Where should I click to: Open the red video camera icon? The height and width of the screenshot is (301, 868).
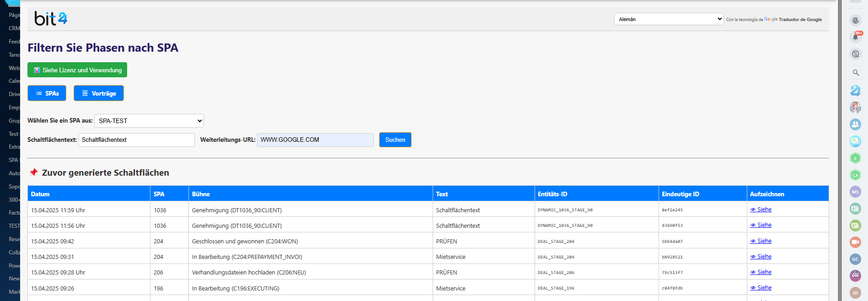click(855, 242)
